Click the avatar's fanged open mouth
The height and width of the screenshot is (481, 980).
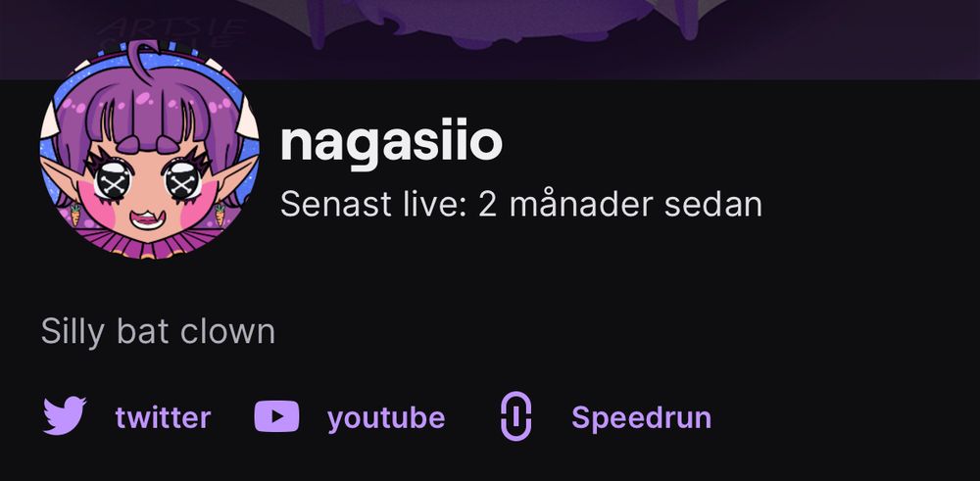coord(146,219)
